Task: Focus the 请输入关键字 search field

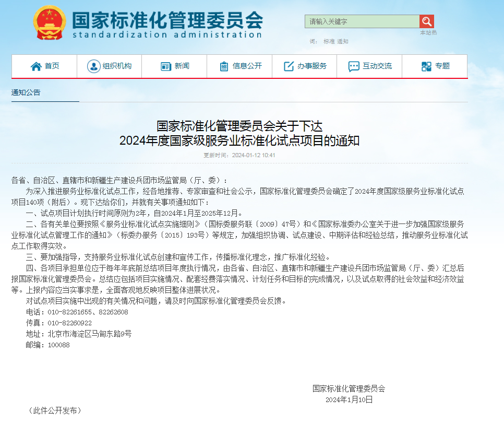Action: [362, 21]
